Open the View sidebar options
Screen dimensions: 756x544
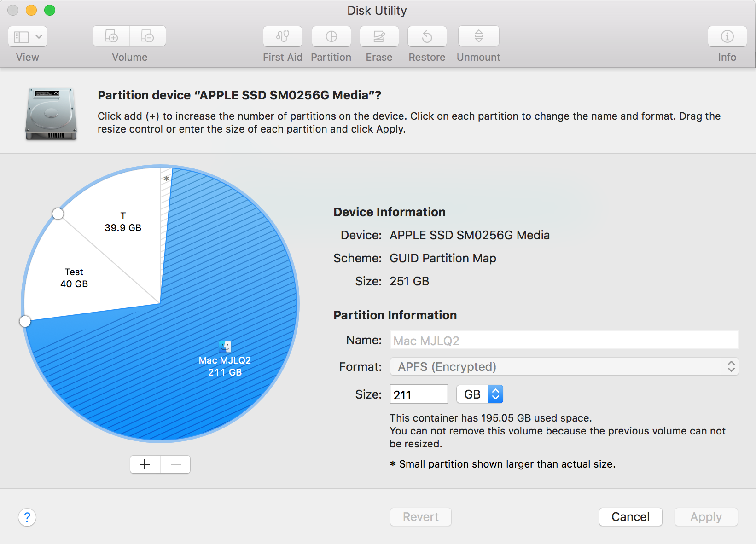(28, 36)
